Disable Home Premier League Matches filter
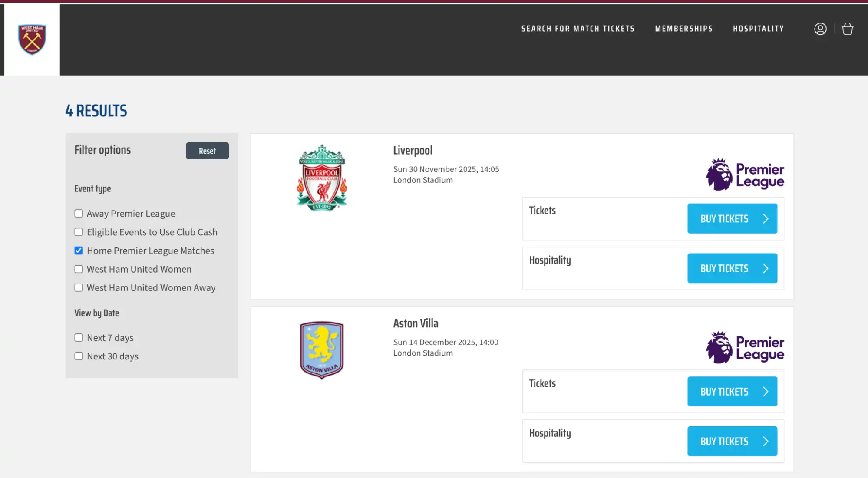The height and width of the screenshot is (478, 868). [78, 251]
